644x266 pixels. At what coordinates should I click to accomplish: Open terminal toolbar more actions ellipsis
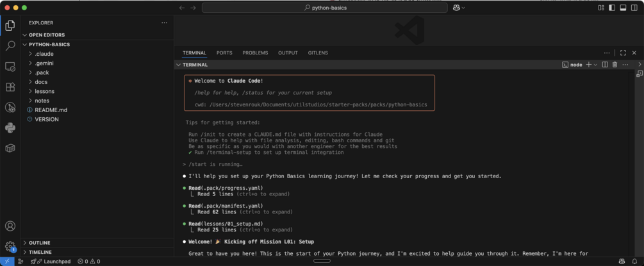pos(625,65)
